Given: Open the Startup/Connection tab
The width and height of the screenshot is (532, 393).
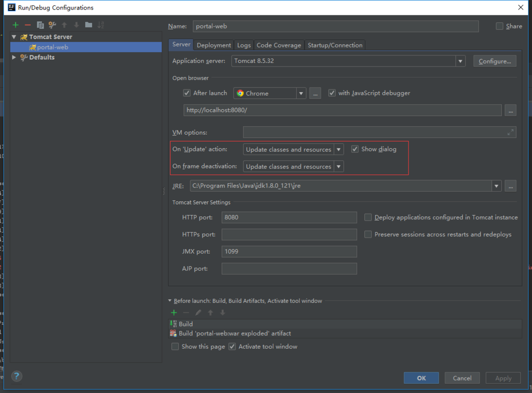Looking at the screenshot, I should point(335,45).
